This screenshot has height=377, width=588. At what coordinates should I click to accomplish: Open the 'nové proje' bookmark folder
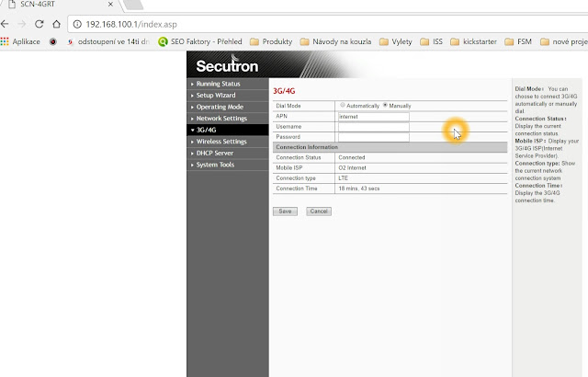click(x=563, y=41)
